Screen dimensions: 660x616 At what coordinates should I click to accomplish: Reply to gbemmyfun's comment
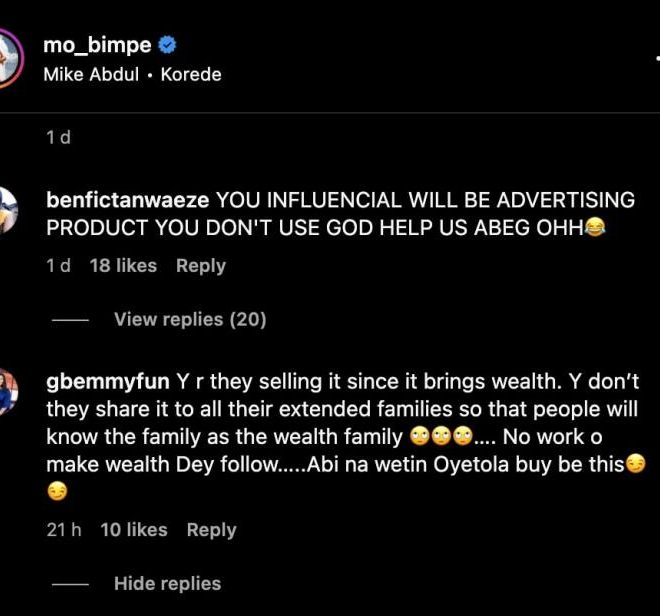(212, 530)
